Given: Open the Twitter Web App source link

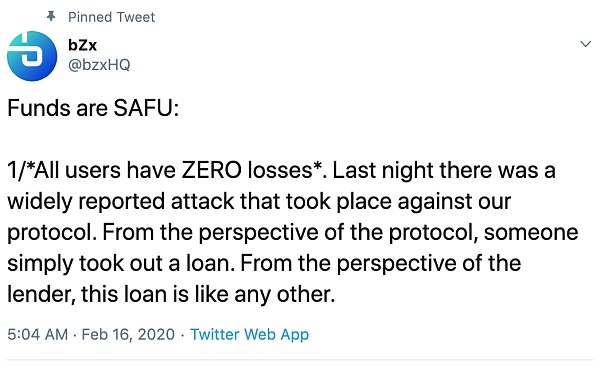Looking at the screenshot, I should pyautogui.click(x=249, y=334).
